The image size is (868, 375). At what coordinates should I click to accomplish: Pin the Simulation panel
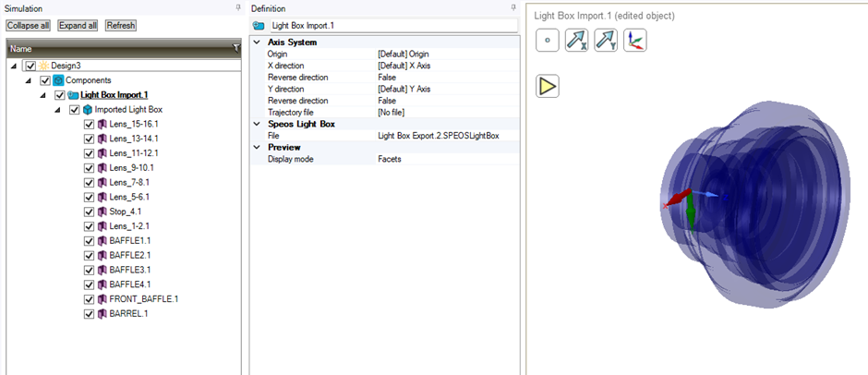click(238, 7)
